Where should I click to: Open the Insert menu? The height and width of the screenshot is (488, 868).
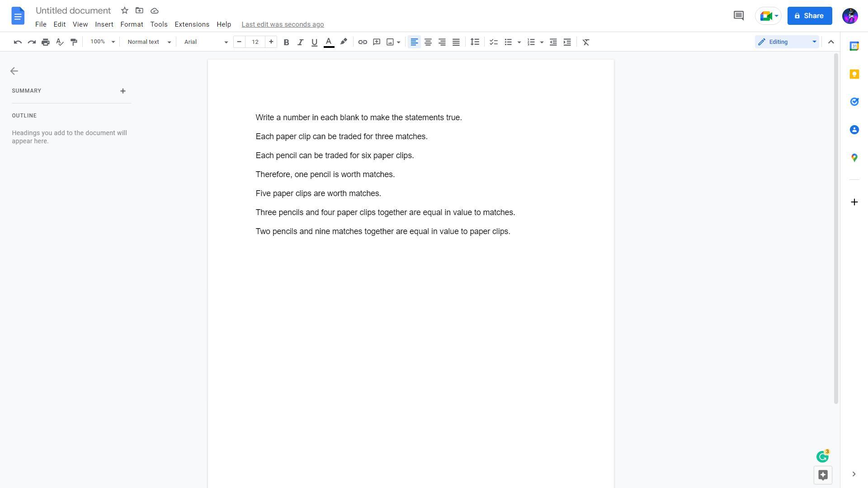point(104,24)
